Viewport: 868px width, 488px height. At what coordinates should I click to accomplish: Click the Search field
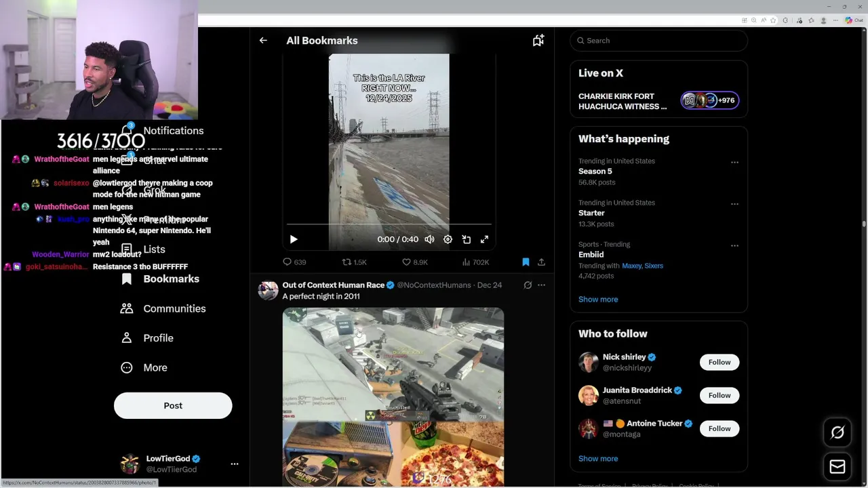click(x=658, y=41)
